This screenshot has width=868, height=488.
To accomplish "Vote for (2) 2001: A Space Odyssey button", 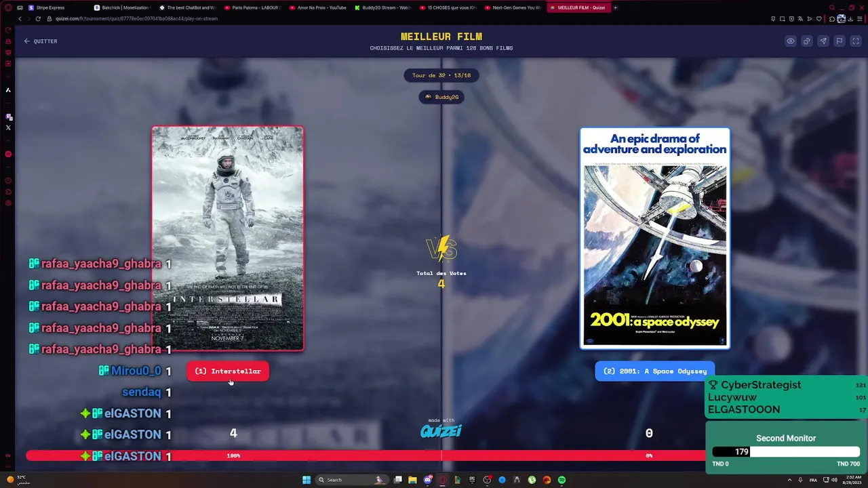I will click(655, 371).
